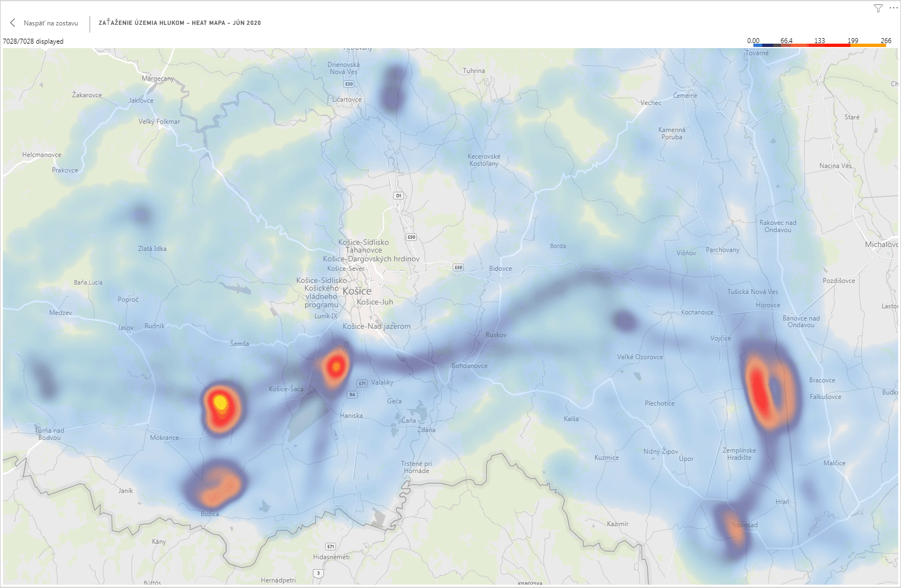
Task: Select the red hotspot below Lunik IX
Action: [x=336, y=366]
